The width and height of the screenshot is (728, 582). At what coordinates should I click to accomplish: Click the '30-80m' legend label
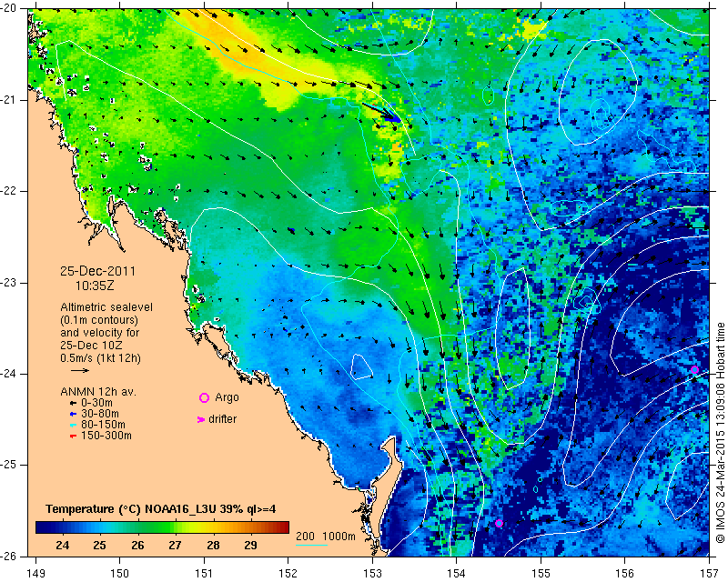click(100, 414)
